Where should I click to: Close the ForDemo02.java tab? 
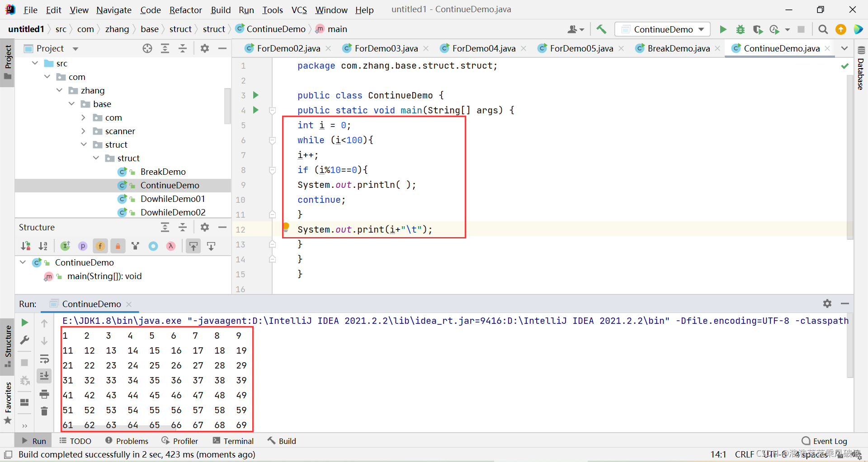pyautogui.click(x=329, y=48)
